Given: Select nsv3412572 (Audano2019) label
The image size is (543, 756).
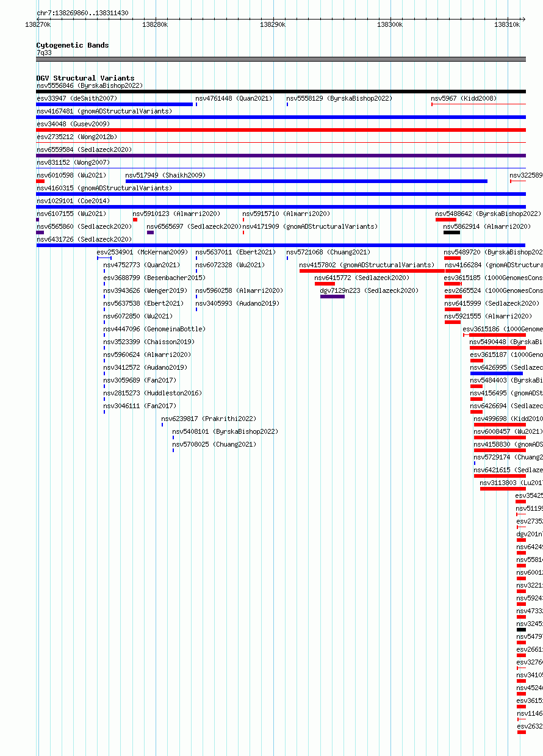Looking at the screenshot, I should pyautogui.click(x=145, y=368).
